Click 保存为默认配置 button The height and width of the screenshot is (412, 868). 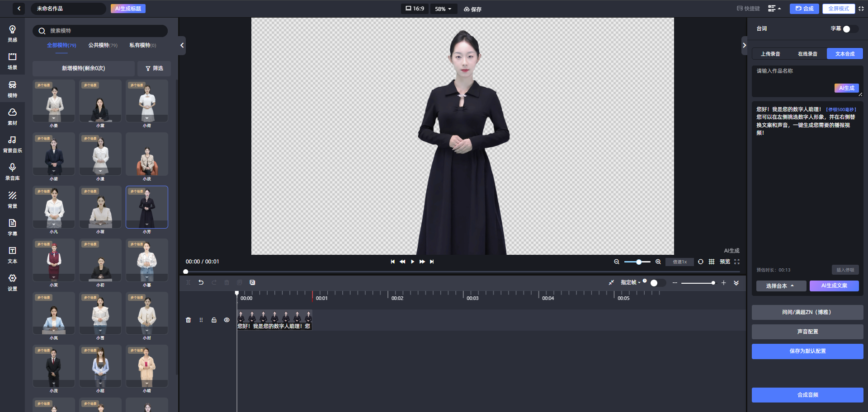click(807, 351)
